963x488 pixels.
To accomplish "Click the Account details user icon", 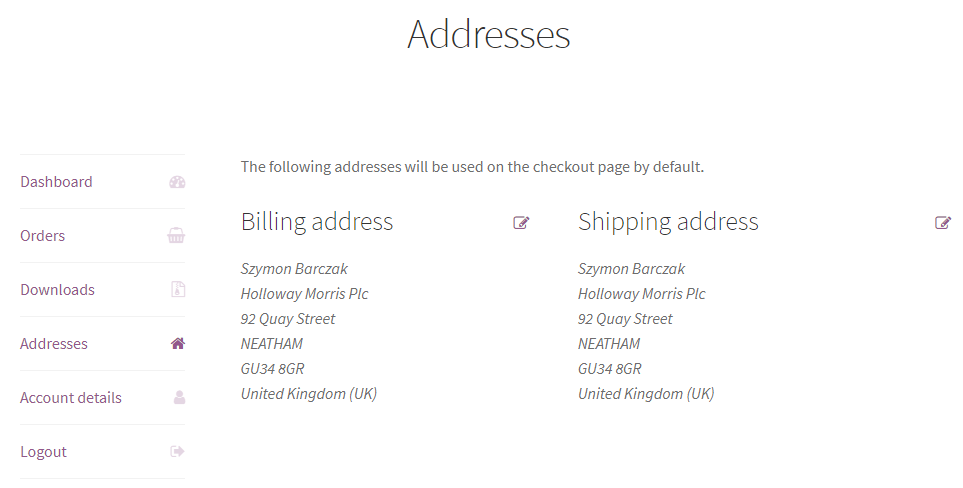I will pos(179,397).
